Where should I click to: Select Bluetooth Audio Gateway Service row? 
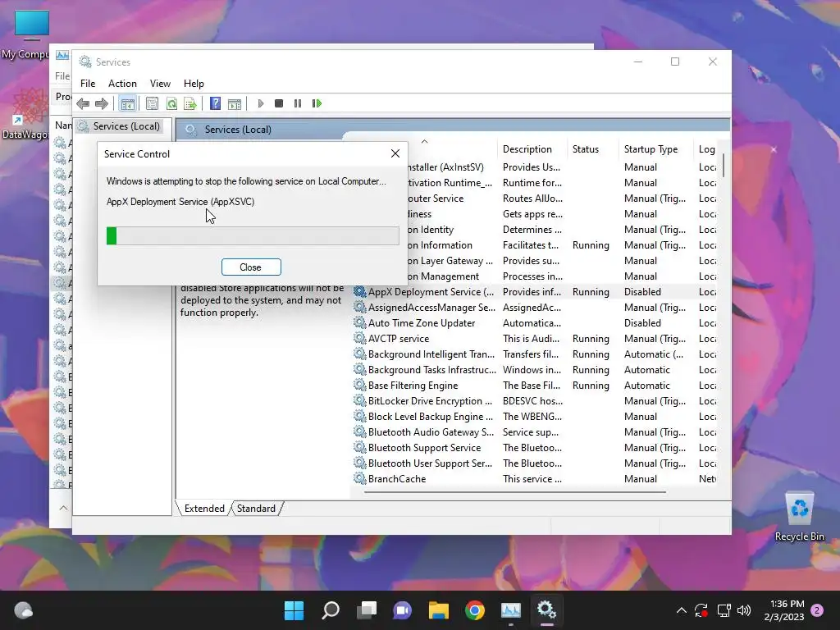click(x=535, y=431)
